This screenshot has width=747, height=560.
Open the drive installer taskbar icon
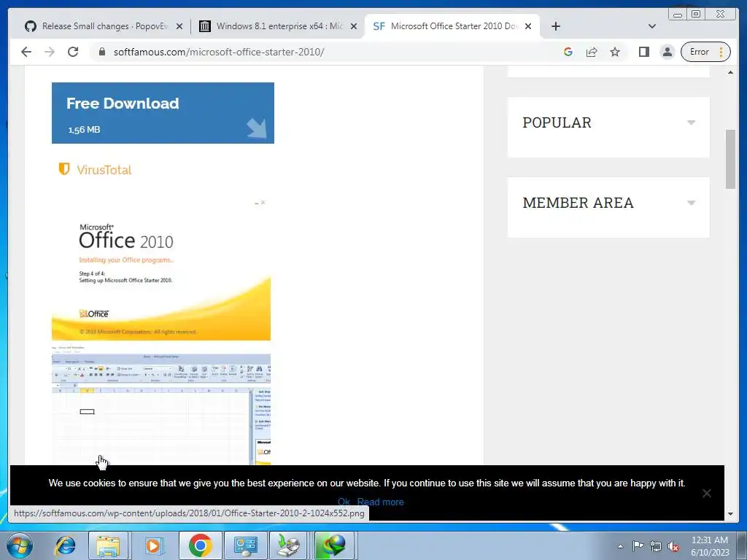(x=289, y=545)
